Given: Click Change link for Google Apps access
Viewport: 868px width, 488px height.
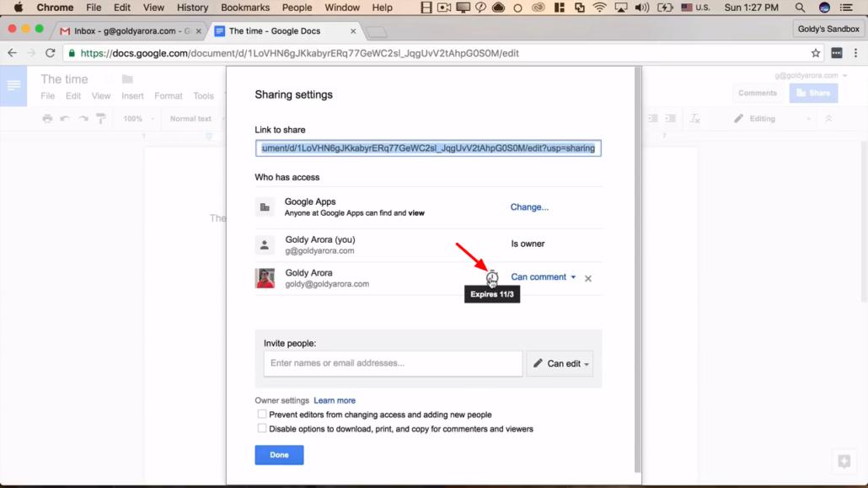Looking at the screenshot, I should tap(529, 207).
